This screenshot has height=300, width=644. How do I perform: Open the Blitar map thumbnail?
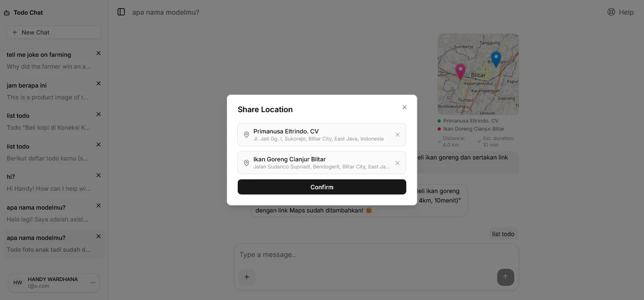point(478,74)
